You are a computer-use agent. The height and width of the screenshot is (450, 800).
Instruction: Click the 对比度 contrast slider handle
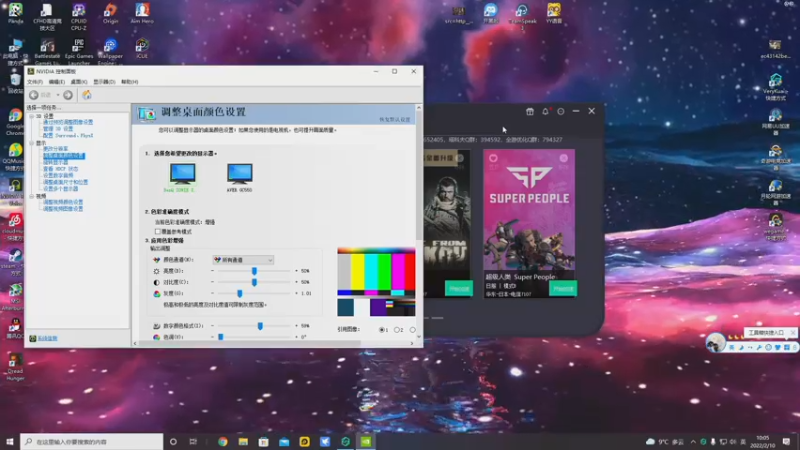pyautogui.click(x=254, y=282)
